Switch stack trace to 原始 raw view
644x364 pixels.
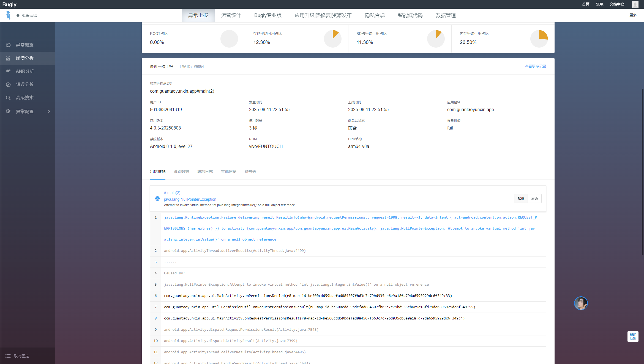534,198
